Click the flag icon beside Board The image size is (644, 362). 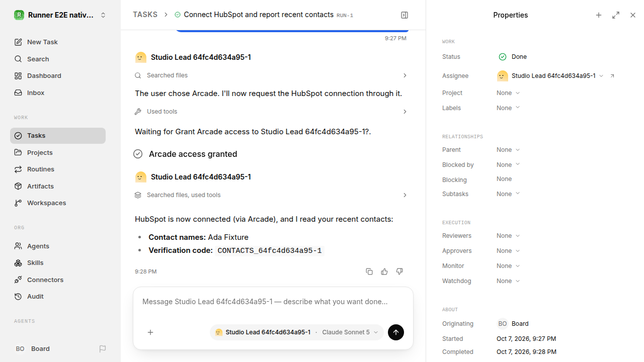pos(103,349)
